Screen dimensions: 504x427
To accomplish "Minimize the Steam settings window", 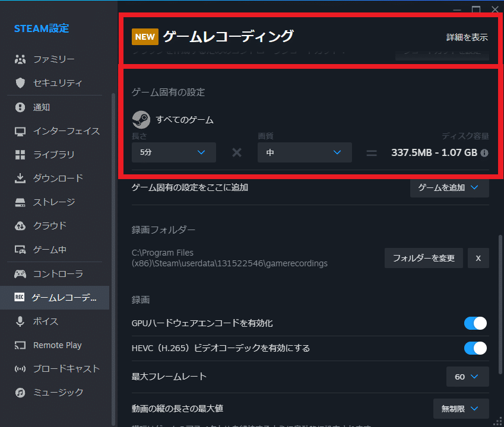I will [457, 9].
